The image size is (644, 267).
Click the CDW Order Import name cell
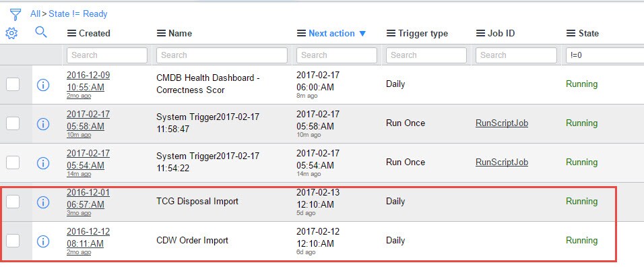(192, 240)
